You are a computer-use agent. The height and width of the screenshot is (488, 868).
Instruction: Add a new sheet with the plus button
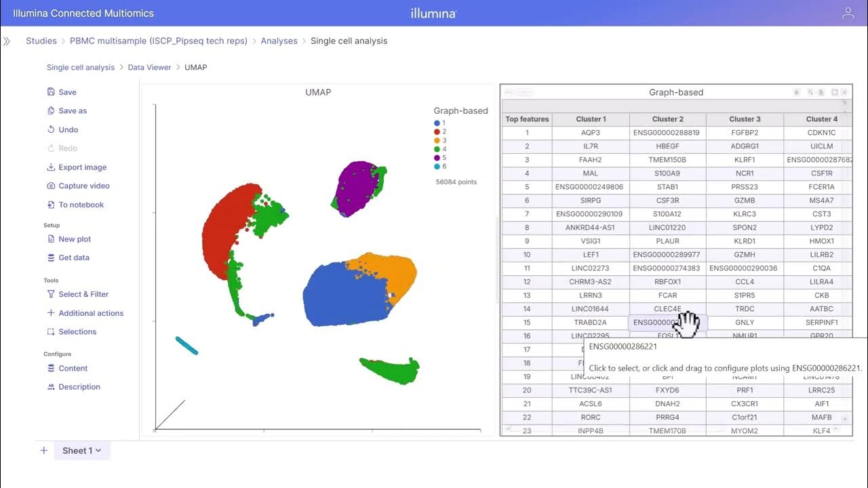(43, 451)
